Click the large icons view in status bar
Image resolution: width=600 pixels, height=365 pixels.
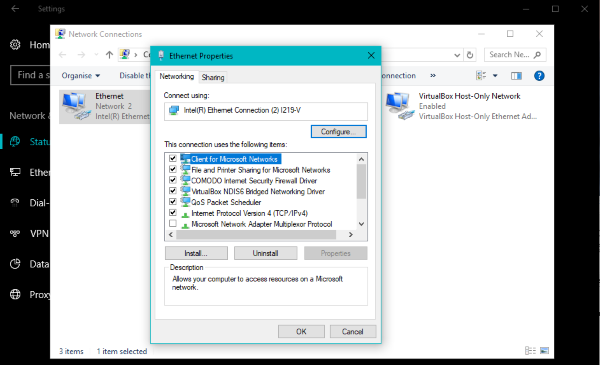(x=544, y=350)
